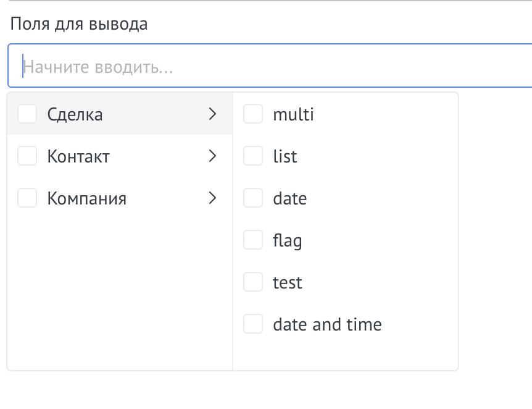Open the Контакт category

tap(120, 156)
